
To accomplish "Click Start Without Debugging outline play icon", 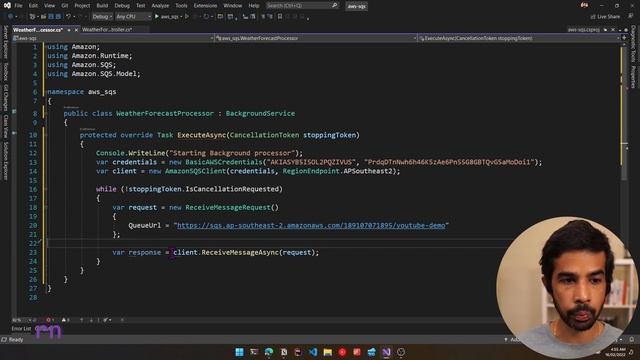I will [187, 17].
